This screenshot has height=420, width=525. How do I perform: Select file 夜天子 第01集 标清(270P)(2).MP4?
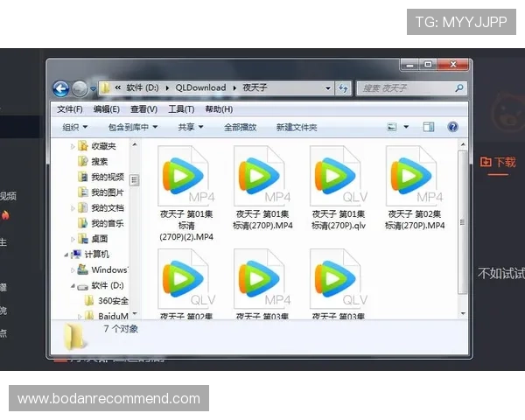click(186, 193)
